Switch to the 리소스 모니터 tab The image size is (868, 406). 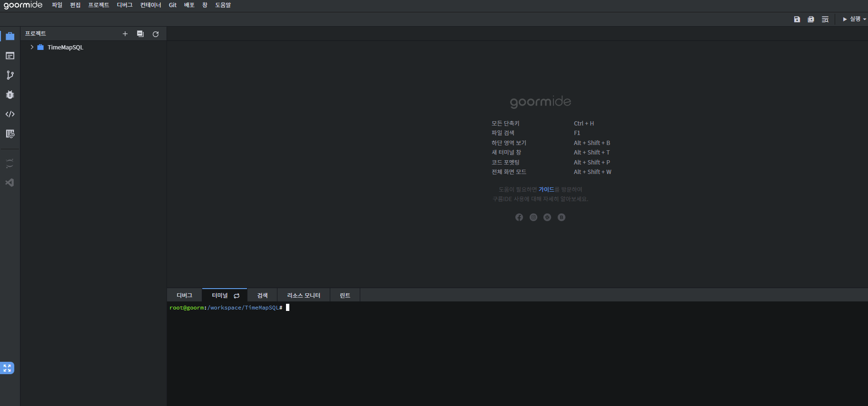[x=304, y=295]
